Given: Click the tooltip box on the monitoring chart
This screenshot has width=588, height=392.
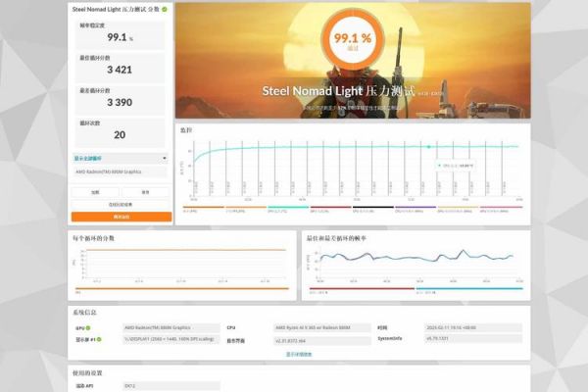Looking at the screenshot, I should click(456, 166).
